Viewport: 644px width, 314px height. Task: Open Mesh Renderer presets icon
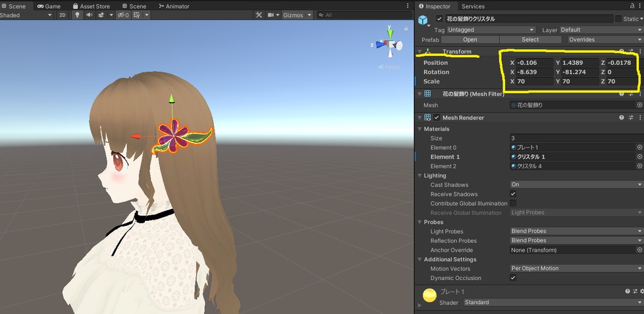[x=631, y=118]
